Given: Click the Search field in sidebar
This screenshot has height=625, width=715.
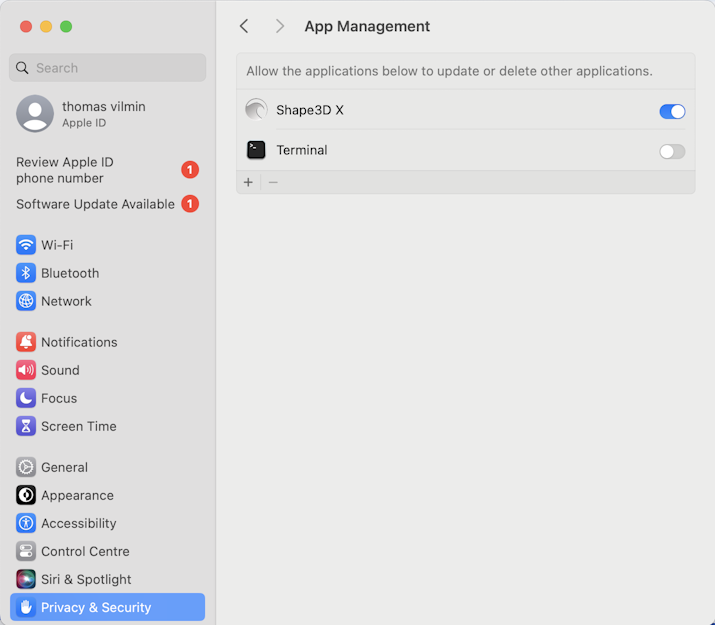Looking at the screenshot, I should point(108,68).
